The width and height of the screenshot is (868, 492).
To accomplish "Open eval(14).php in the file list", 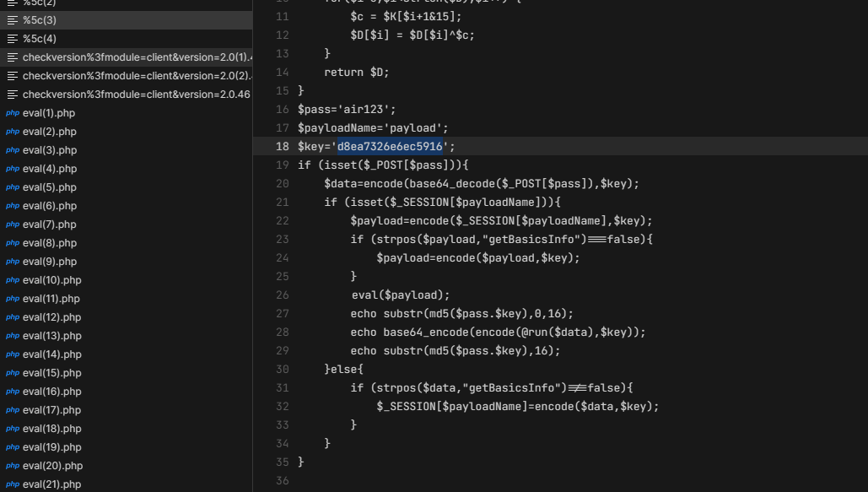I will tap(127, 354).
